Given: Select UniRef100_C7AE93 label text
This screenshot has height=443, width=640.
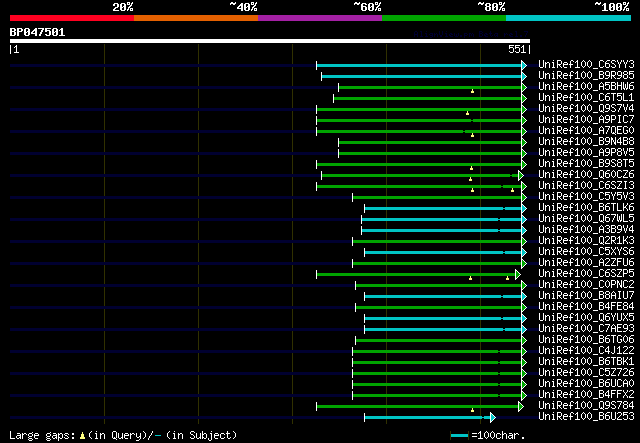Looking at the screenshot, I should click(586, 329).
